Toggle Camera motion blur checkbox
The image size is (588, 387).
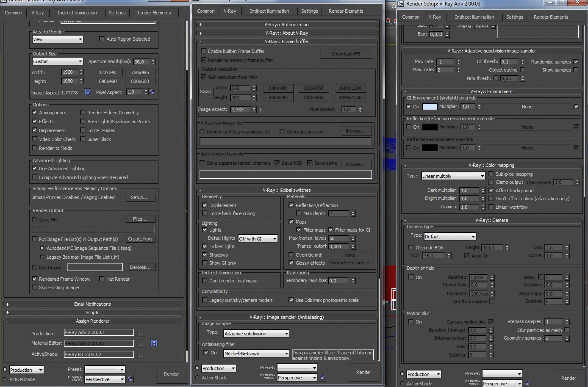click(x=491, y=322)
